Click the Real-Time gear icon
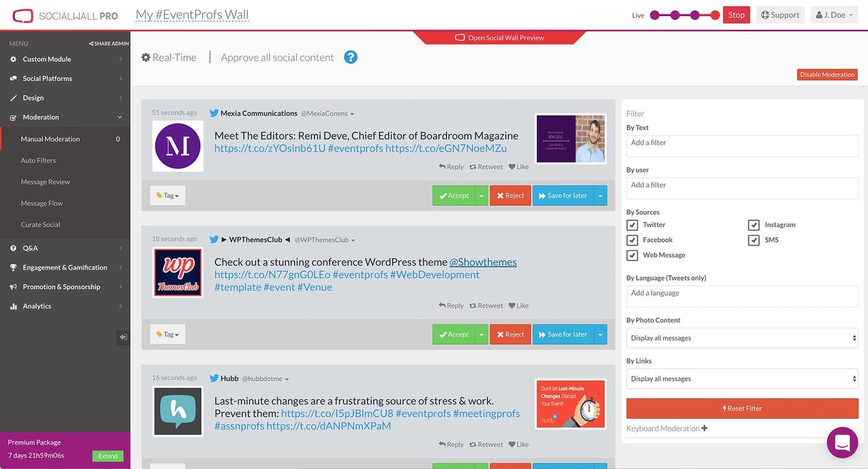Image resolution: width=868 pixels, height=469 pixels. pos(146,57)
